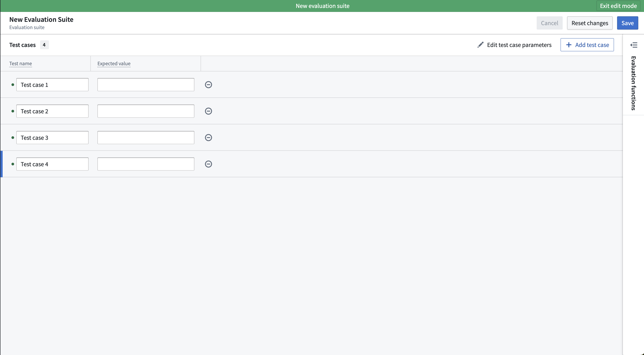Select the Test case 1 name field

tap(52, 84)
